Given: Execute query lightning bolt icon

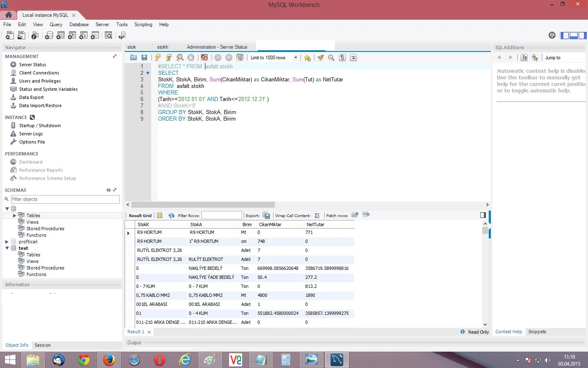Looking at the screenshot, I should coord(158,58).
